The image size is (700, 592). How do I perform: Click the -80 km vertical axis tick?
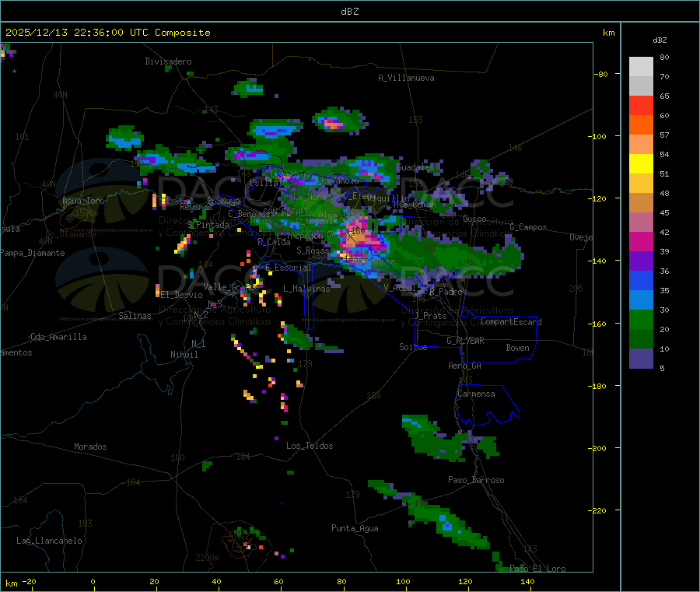(601, 74)
